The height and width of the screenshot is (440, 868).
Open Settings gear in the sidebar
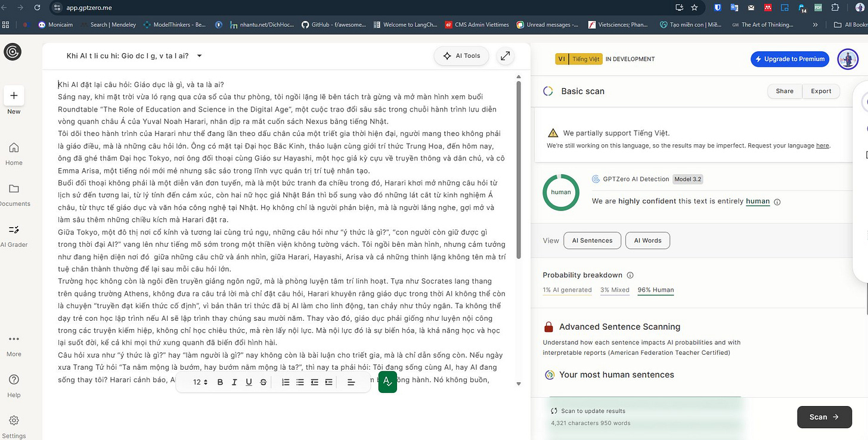(14, 426)
